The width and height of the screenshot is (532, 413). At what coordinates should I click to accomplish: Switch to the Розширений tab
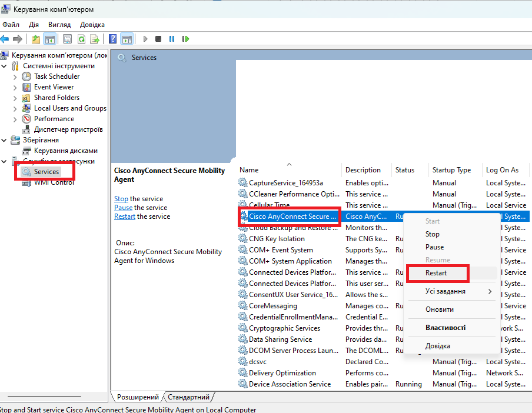coord(138,397)
